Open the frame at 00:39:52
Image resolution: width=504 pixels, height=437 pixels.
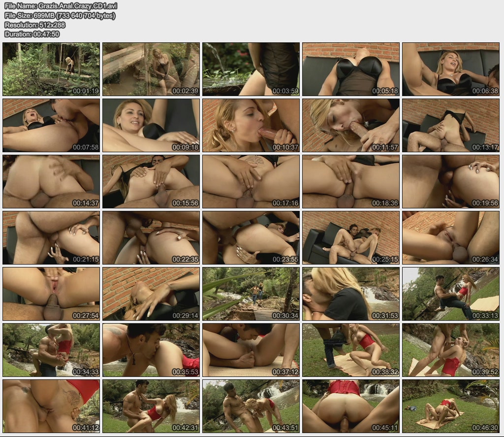pos(451,350)
